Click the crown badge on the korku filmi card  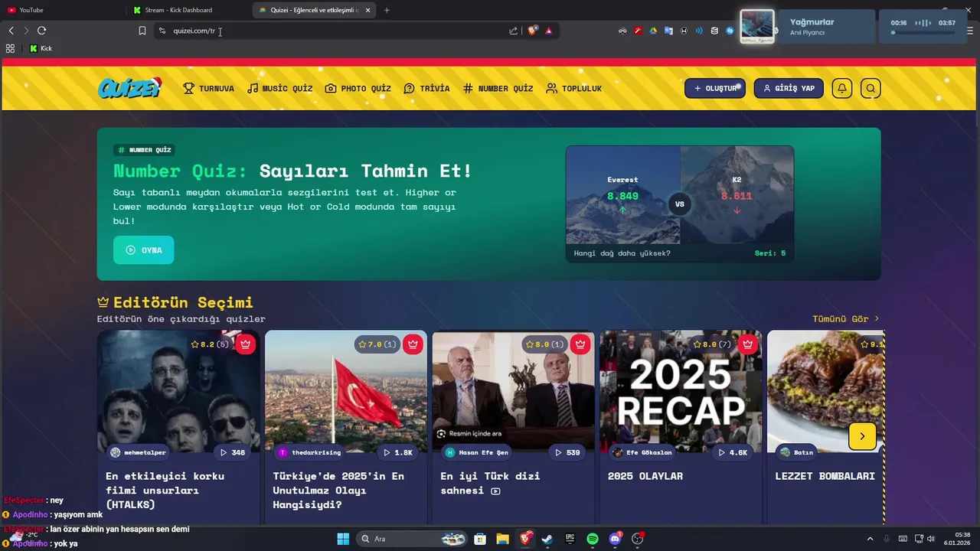pos(245,344)
